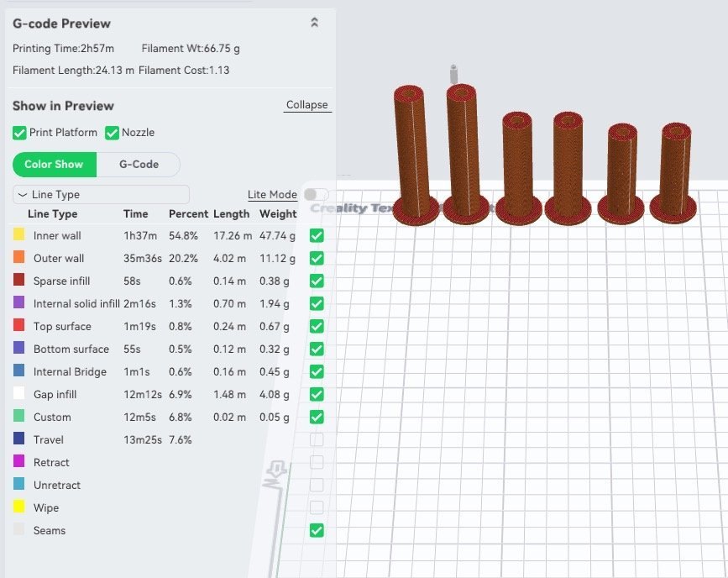The height and width of the screenshot is (578, 728).
Task: Click the Lite Mode label link
Action: 272,195
